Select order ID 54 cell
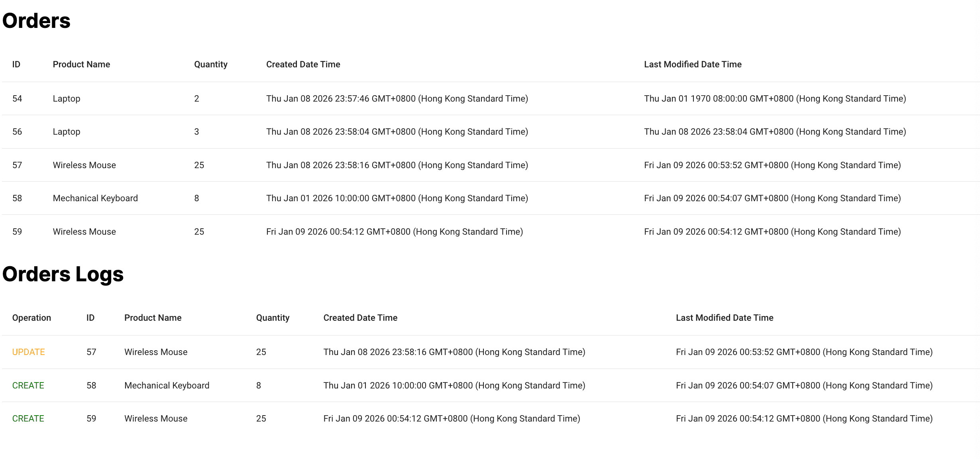 coord(17,99)
